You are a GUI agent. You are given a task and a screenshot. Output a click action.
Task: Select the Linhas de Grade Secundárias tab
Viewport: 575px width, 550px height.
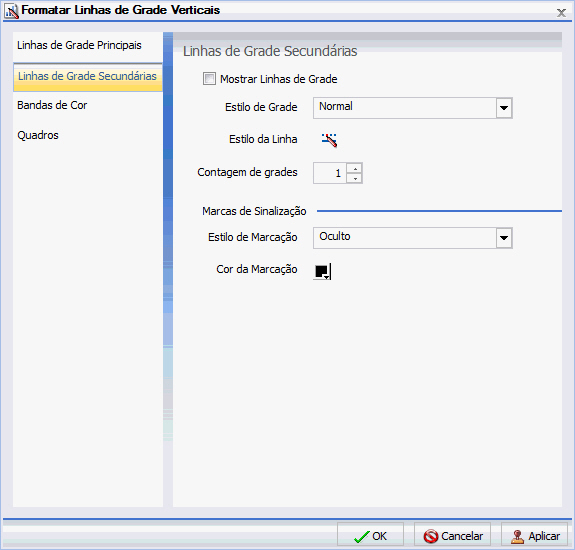click(88, 77)
